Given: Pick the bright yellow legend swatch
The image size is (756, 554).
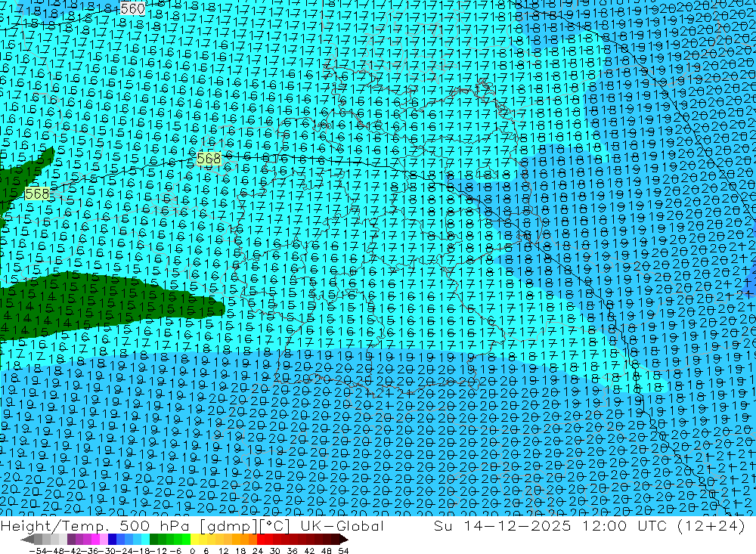Looking at the screenshot, I should [x=195, y=540].
